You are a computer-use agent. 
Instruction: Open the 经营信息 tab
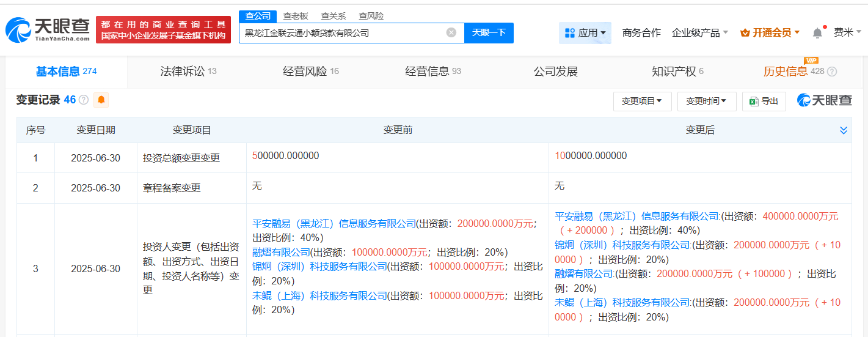pyautogui.click(x=433, y=72)
